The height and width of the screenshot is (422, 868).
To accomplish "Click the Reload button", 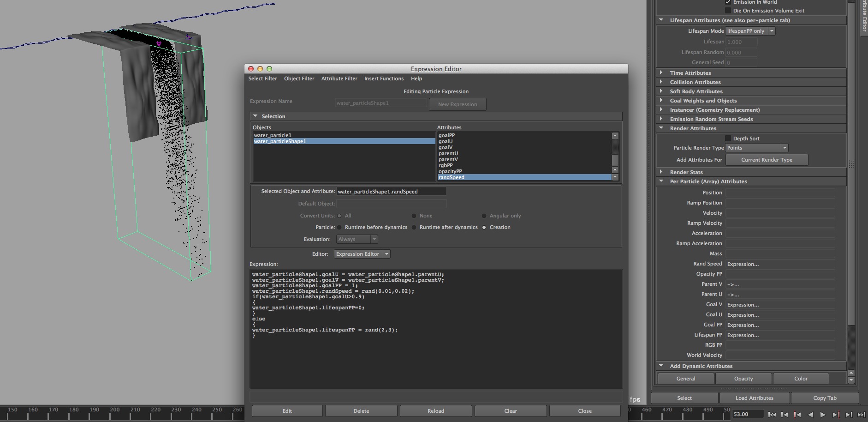I will tap(435, 411).
